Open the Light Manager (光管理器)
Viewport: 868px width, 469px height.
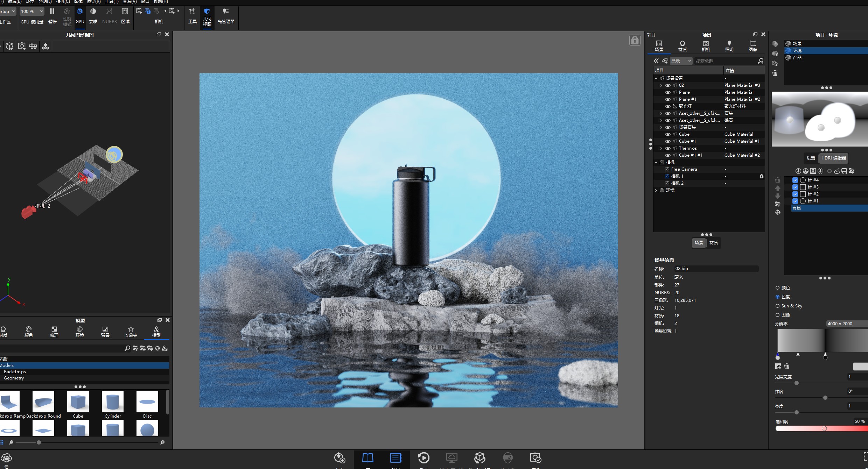click(x=226, y=16)
